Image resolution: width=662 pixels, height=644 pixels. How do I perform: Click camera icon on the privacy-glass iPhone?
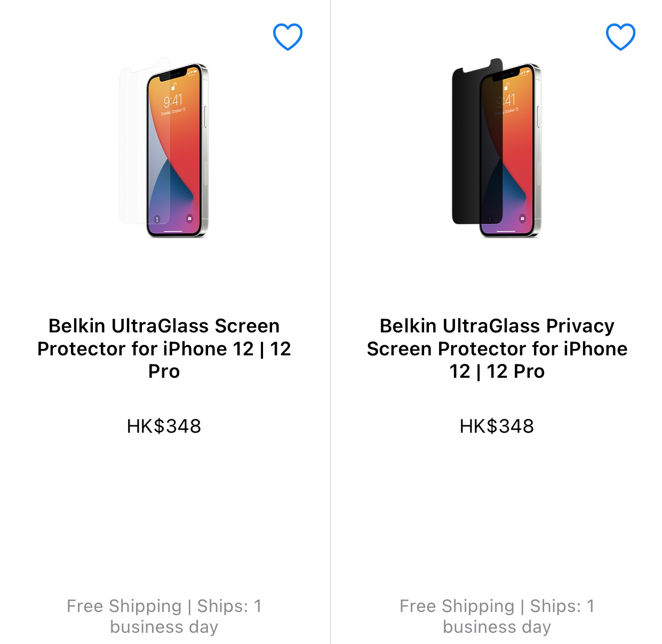pos(522,219)
